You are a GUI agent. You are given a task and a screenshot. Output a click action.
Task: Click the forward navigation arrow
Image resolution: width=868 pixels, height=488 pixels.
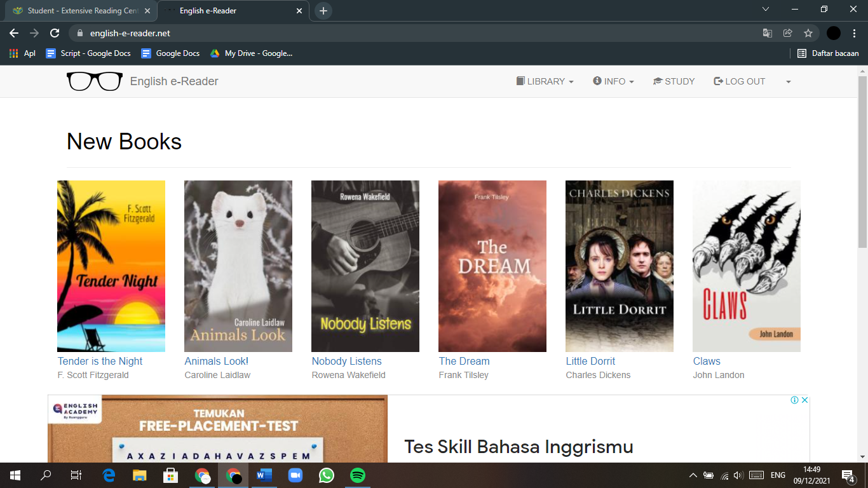(34, 33)
